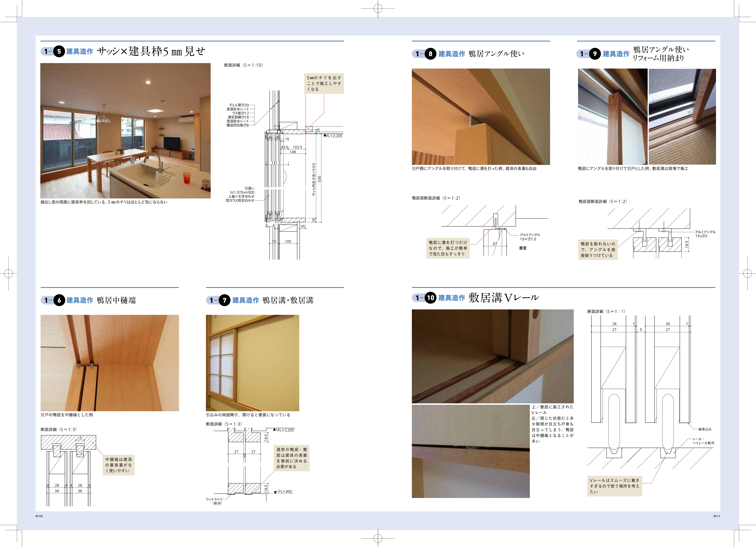Viewport: 756px width, 547px height.
Task: Select the heading 'リフォーム用納まり'
Action: coord(658,58)
